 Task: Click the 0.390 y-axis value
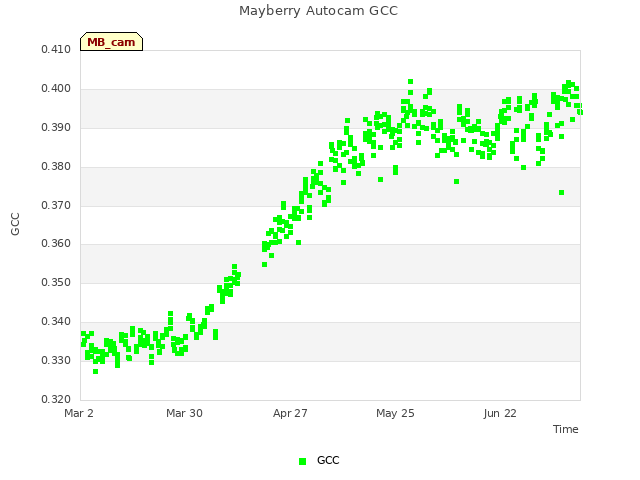click(56, 127)
